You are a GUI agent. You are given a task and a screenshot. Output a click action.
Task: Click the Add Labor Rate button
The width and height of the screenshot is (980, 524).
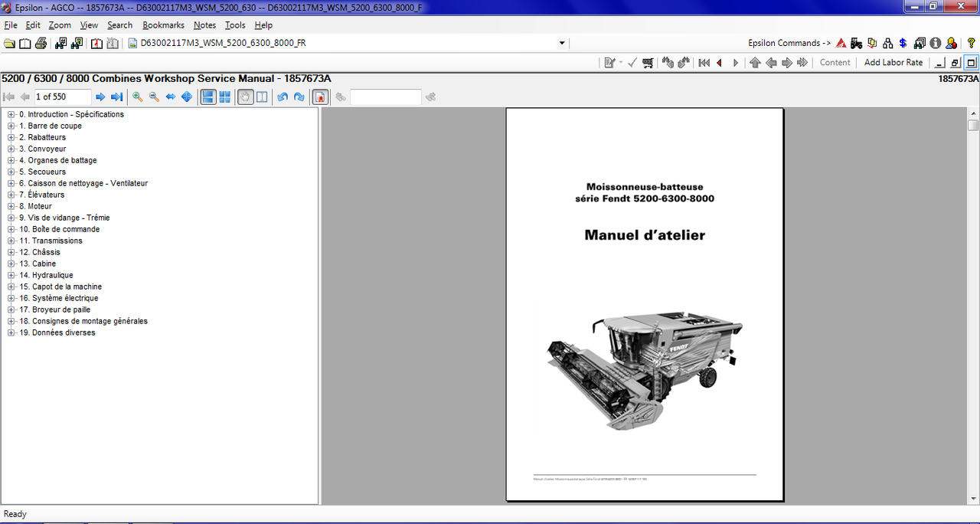(x=893, y=63)
